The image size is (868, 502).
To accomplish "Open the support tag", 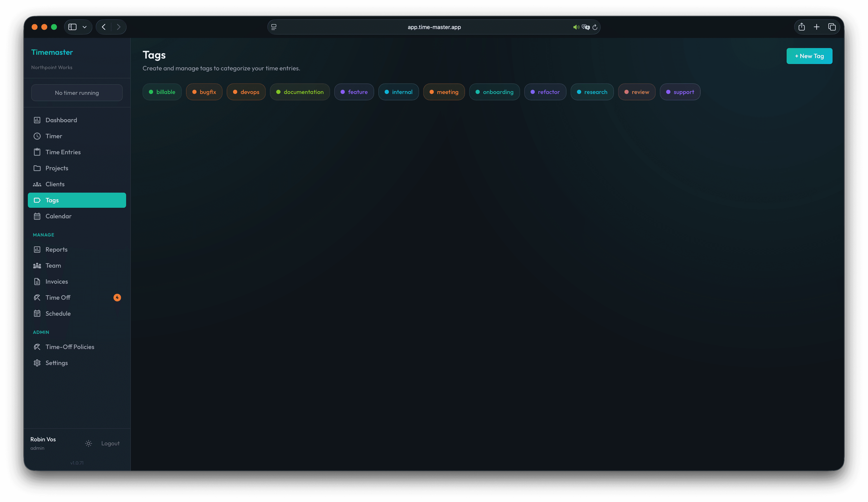I will point(680,92).
